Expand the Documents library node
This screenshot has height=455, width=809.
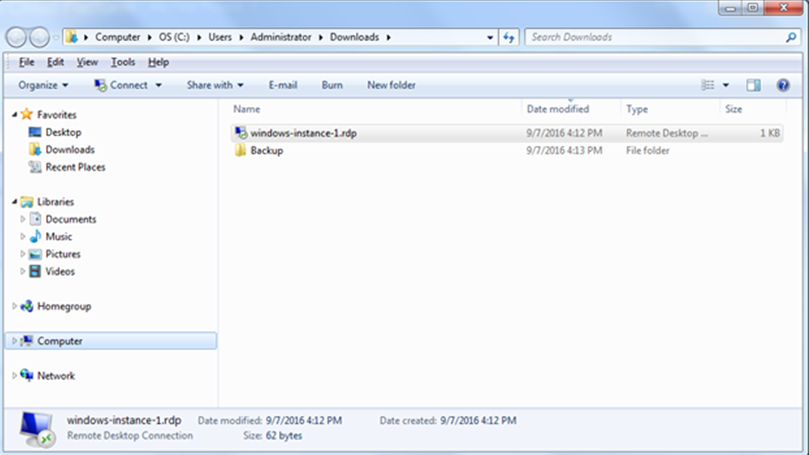[x=23, y=219]
